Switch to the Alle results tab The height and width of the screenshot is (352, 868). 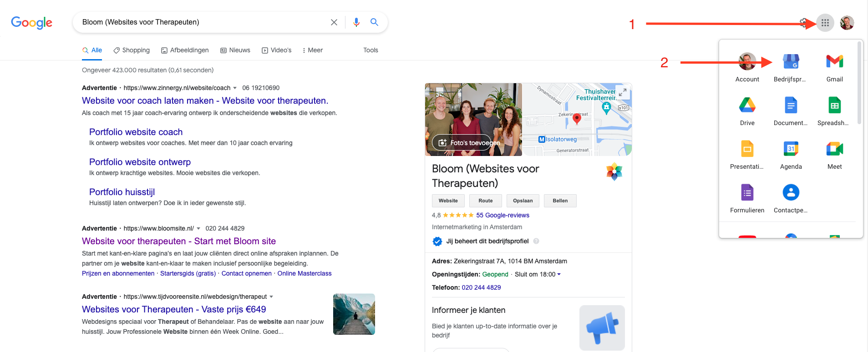pyautogui.click(x=92, y=50)
